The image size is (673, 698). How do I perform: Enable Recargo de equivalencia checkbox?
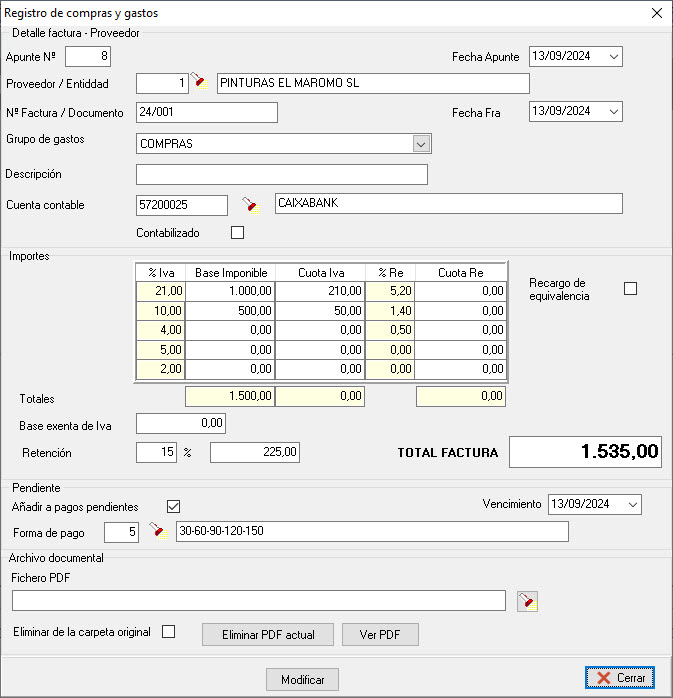630,288
